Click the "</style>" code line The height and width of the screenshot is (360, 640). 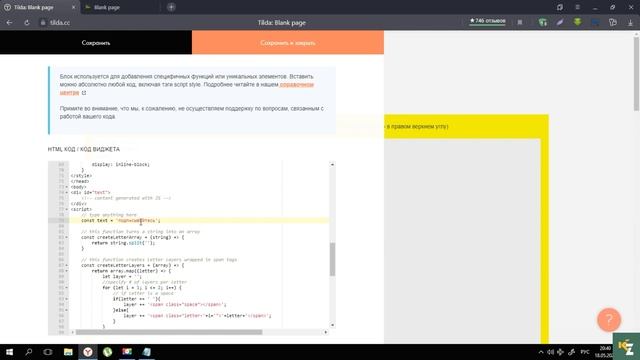point(81,176)
